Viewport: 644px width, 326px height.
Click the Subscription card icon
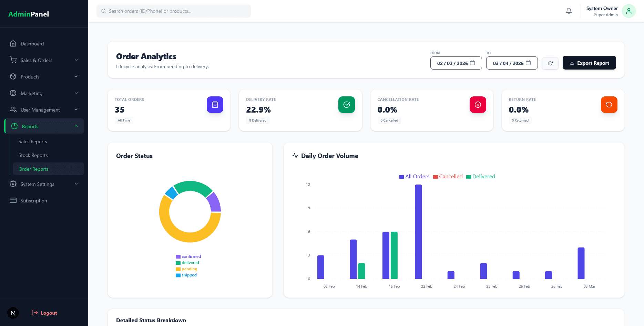(x=13, y=200)
